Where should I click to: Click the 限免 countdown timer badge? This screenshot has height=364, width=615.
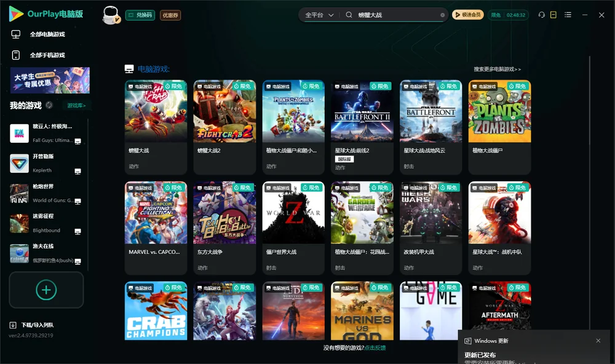tap(509, 15)
